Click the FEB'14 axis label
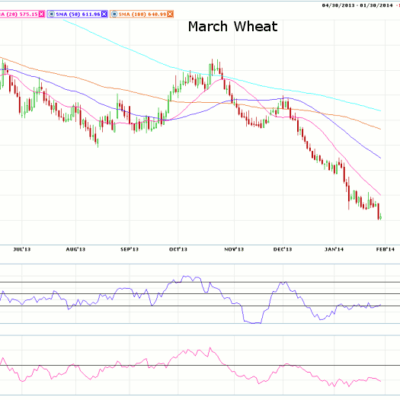 tap(386, 249)
